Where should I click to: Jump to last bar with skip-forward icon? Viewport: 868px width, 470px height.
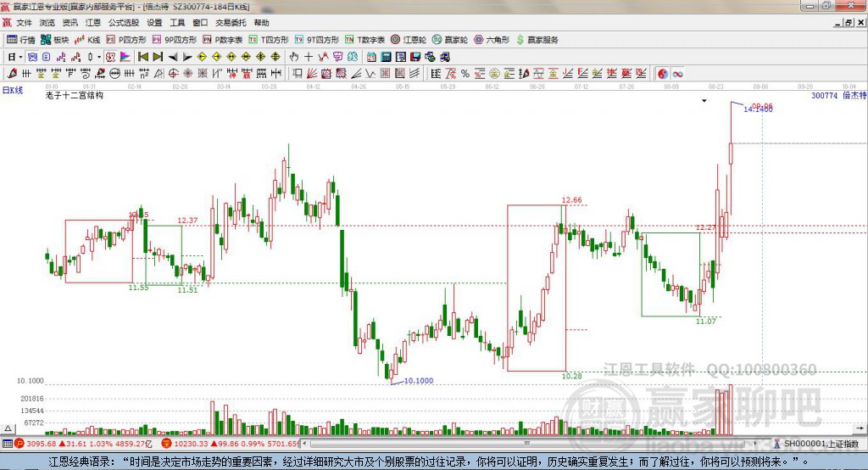click(158, 57)
